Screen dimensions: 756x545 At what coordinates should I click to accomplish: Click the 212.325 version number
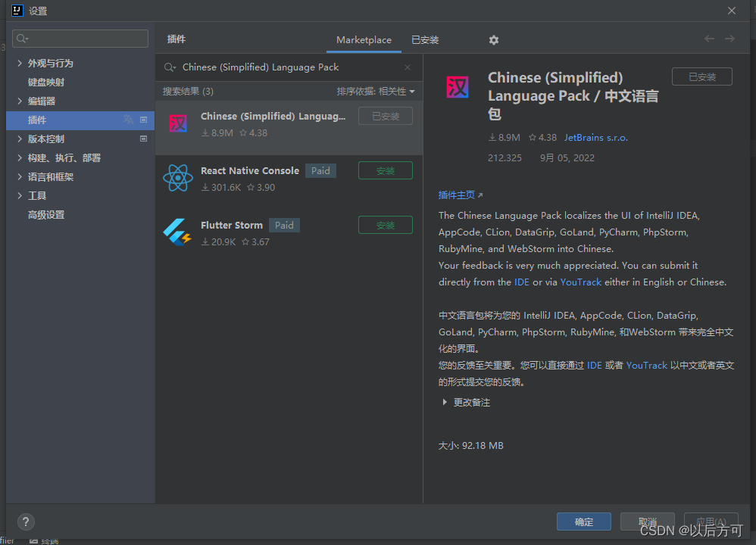tap(505, 158)
